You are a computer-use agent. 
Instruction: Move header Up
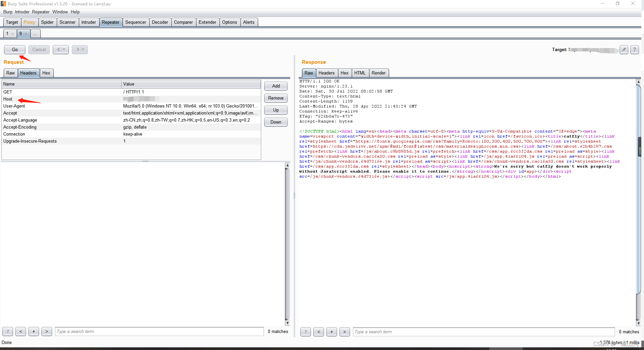click(x=276, y=110)
